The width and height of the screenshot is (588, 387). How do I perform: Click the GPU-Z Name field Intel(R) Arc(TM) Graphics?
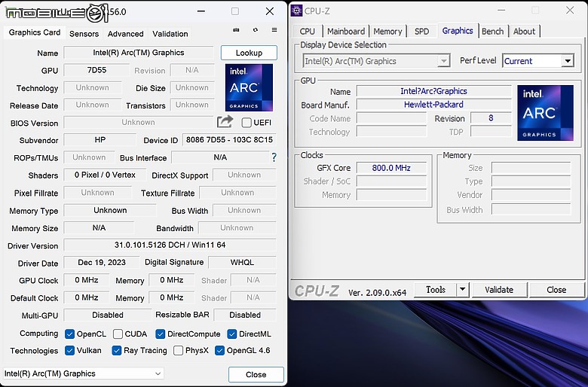click(x=139, y=53)
